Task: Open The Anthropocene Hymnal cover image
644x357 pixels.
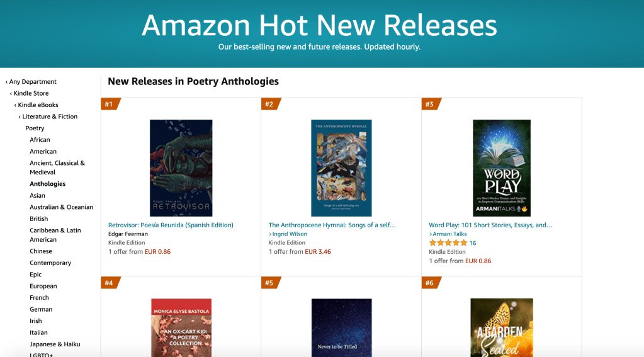Action: pos(341,168)
